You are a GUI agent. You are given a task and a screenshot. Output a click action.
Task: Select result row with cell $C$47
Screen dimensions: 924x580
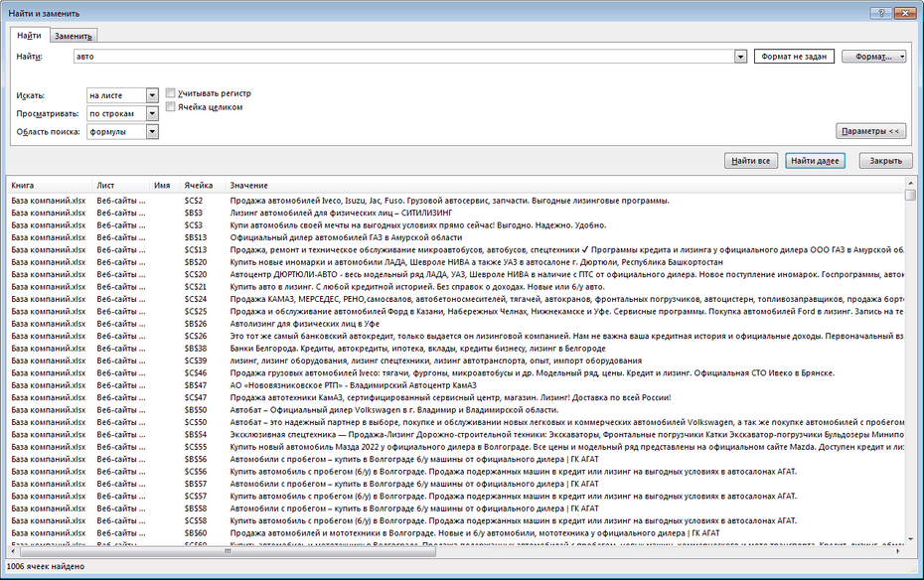click(456, 398)
